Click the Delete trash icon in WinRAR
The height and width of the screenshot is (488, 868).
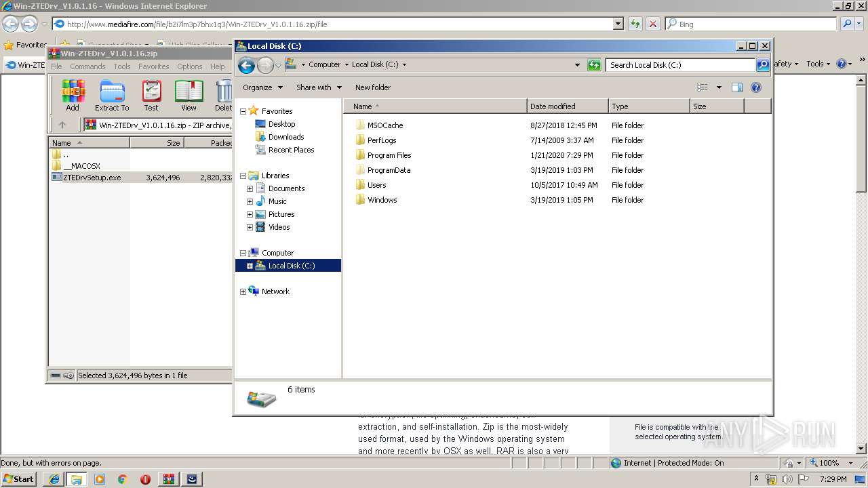coord(224,96)
